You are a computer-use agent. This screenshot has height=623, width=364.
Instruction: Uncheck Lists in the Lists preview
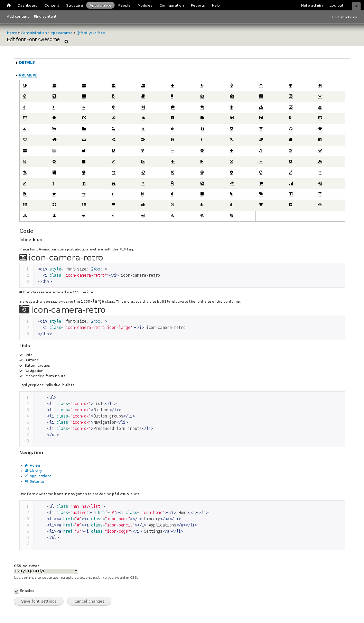[21, 355]
